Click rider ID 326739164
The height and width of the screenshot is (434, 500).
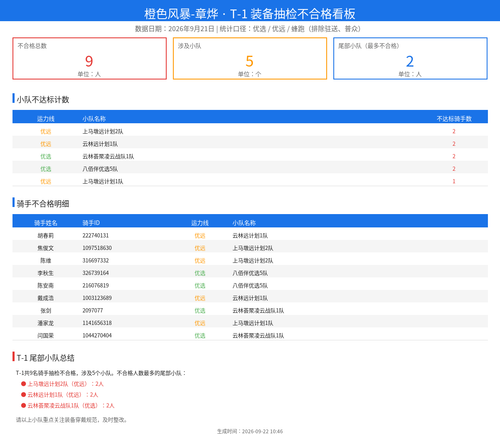point(95,273)
